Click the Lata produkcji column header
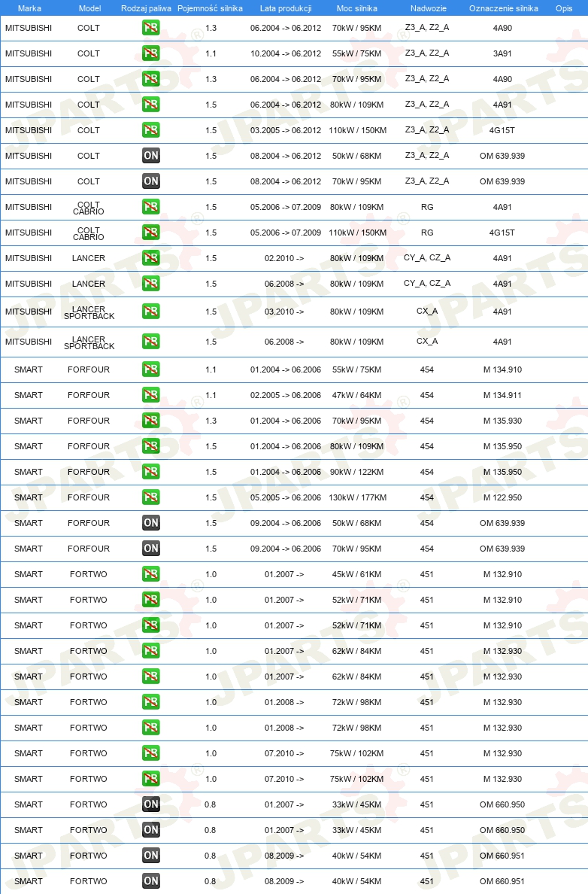 [286, 8]
